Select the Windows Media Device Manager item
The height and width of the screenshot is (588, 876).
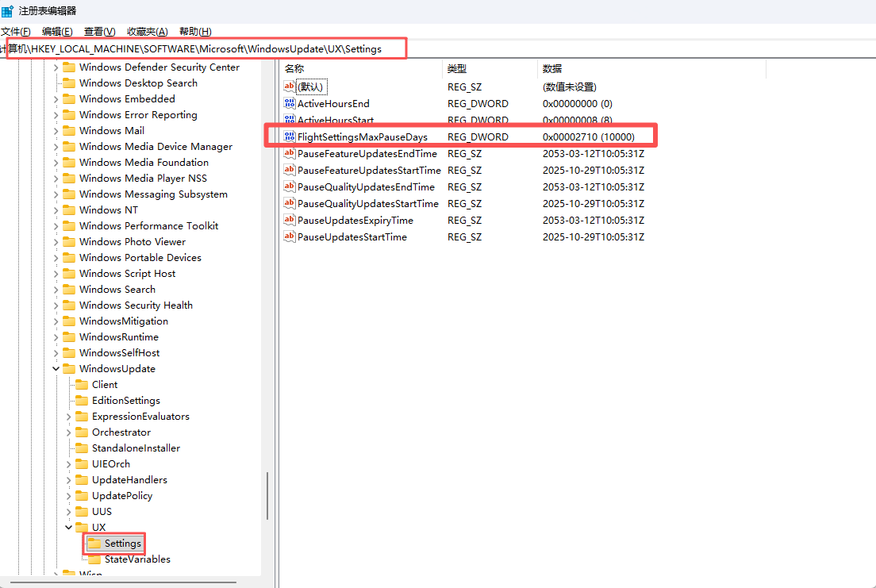point(156,147)
